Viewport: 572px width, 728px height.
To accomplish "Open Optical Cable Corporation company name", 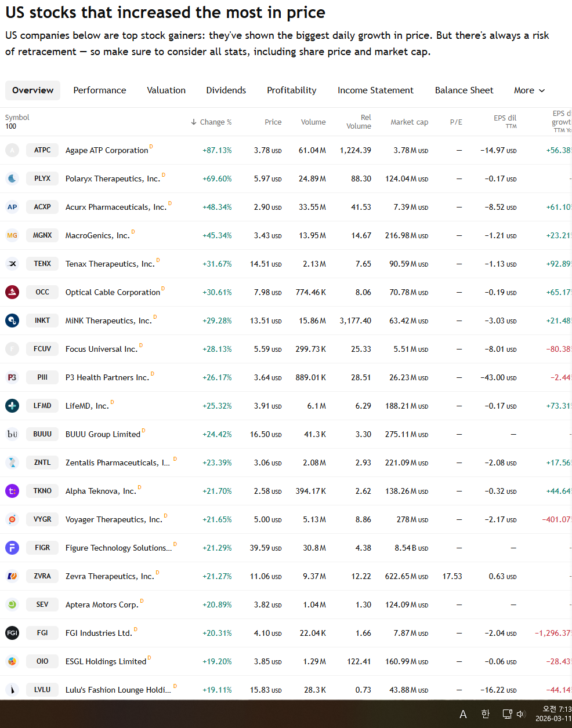I will [113, 292].
